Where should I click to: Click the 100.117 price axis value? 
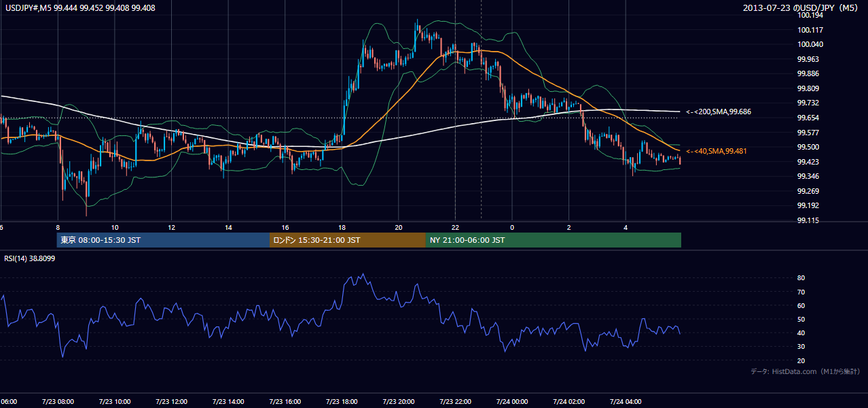pyautogui.click(x=811, y=30)
